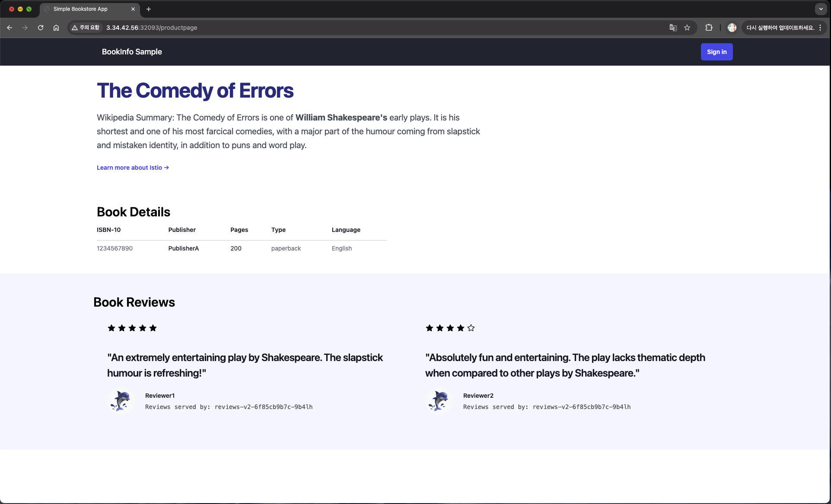Select the Simple Bookstore App tab
The image size is (831, 504).
(80, 9)
